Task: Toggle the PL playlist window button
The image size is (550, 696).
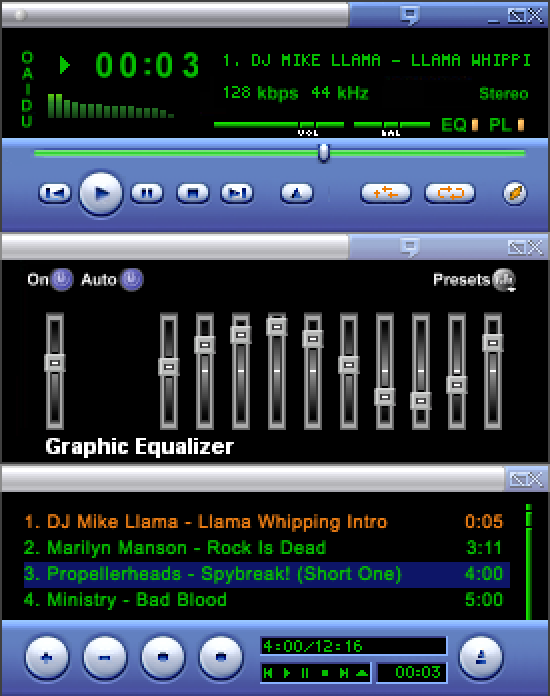Action: point(506,125)
